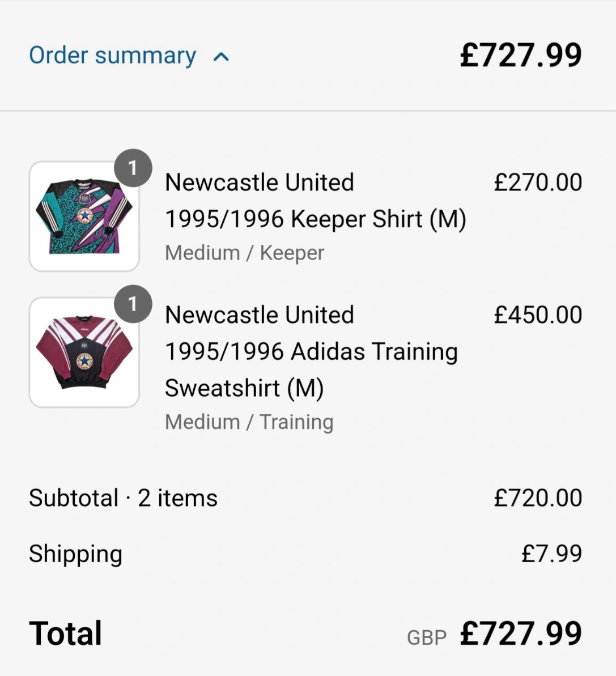
Task: Click the £727.99 total at bottom
Action: (521, 634)
